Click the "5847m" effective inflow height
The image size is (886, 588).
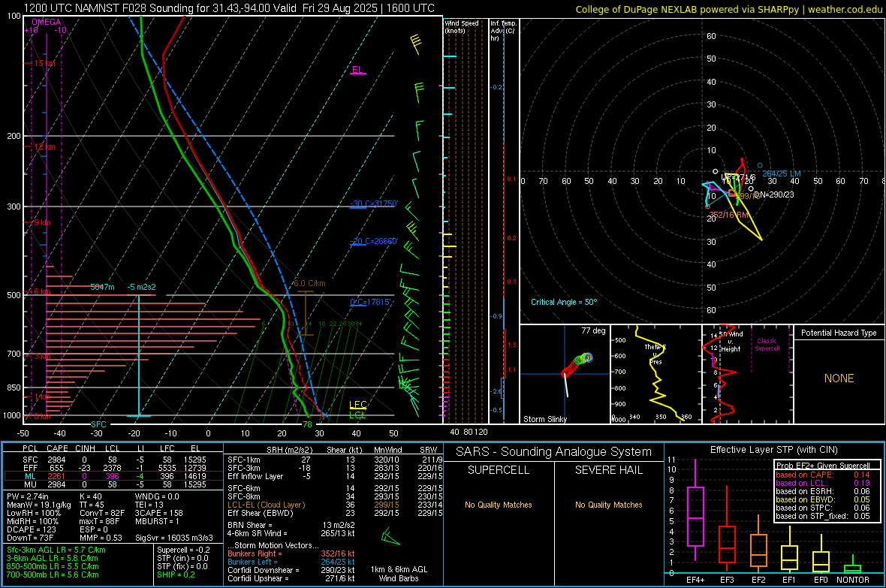102,287
